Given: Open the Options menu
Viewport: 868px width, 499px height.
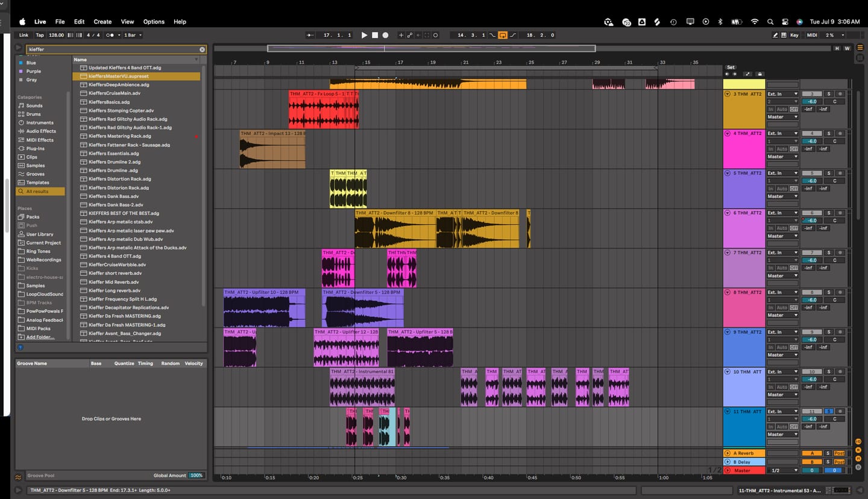Looking at the screenshot, I should click(154, 22).
